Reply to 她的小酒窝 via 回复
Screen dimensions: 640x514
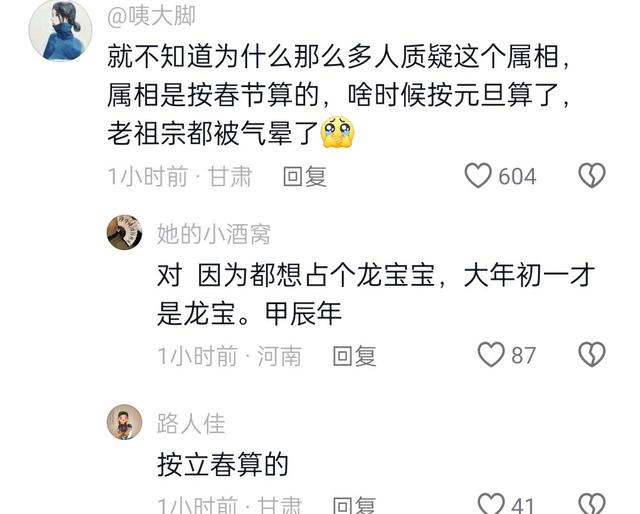click(354, 355)
